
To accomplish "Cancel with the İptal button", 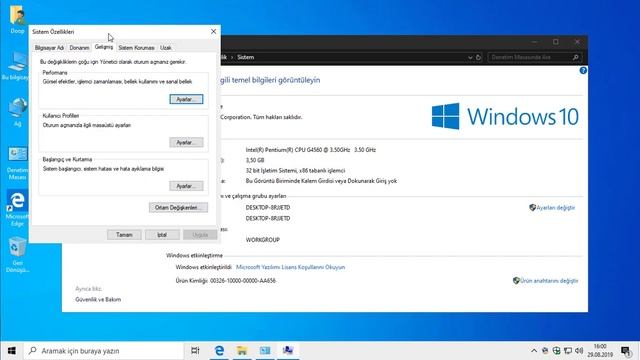I will tap(162, 235).
